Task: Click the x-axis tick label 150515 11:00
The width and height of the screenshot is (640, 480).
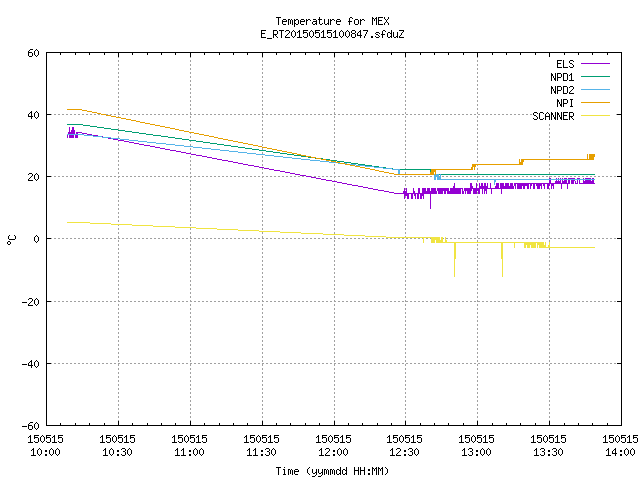Action: click(x=189, y=445)
